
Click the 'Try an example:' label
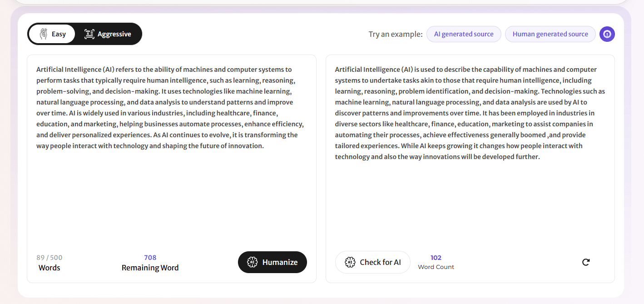click(395, 34)
